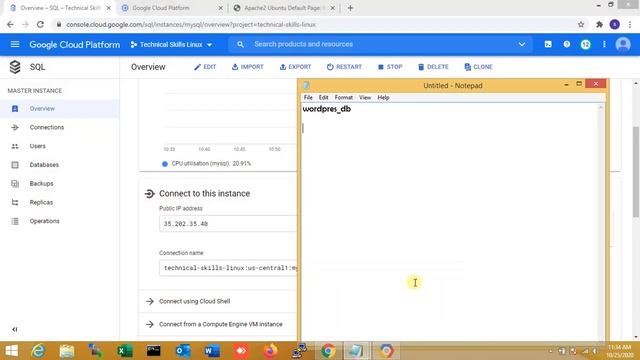Open Databases in SQL sidebar
This screenshot has width=640, height=360.
coord(60,165)
